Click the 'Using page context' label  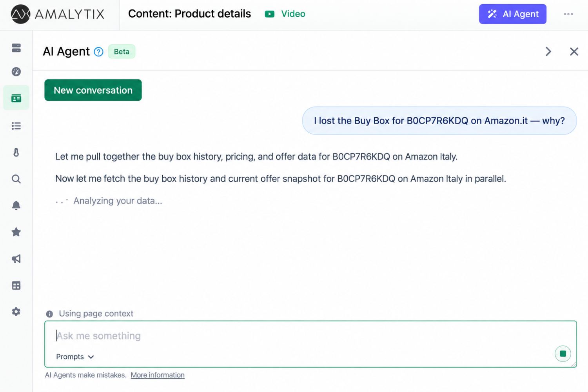[x=96, y=314]
